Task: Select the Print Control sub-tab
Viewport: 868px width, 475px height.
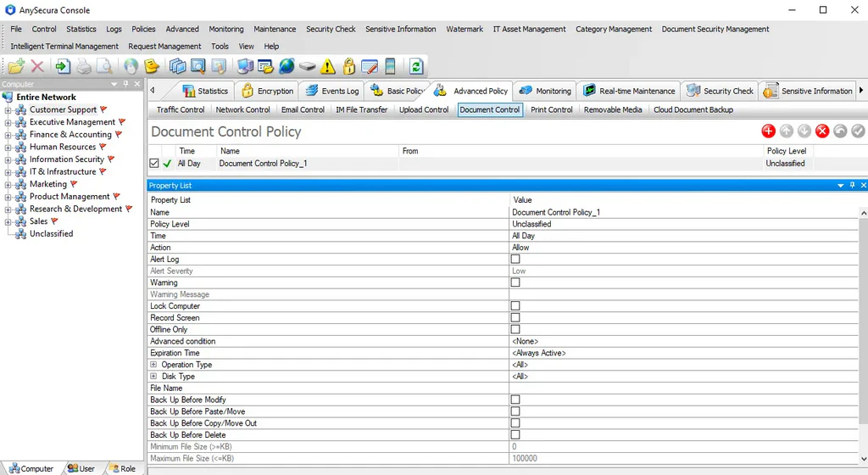Action: (551, 109)
